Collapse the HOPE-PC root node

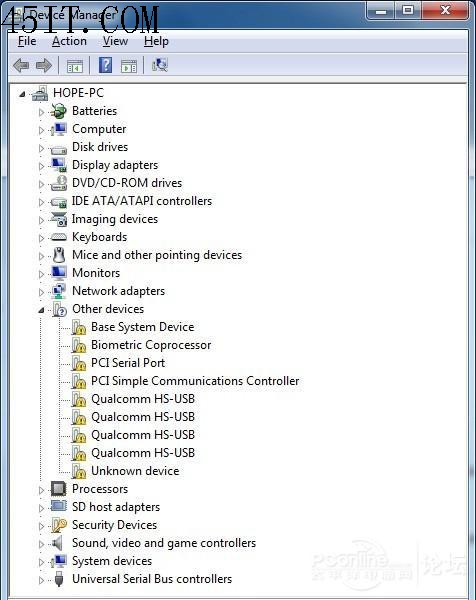coord(23,94)
